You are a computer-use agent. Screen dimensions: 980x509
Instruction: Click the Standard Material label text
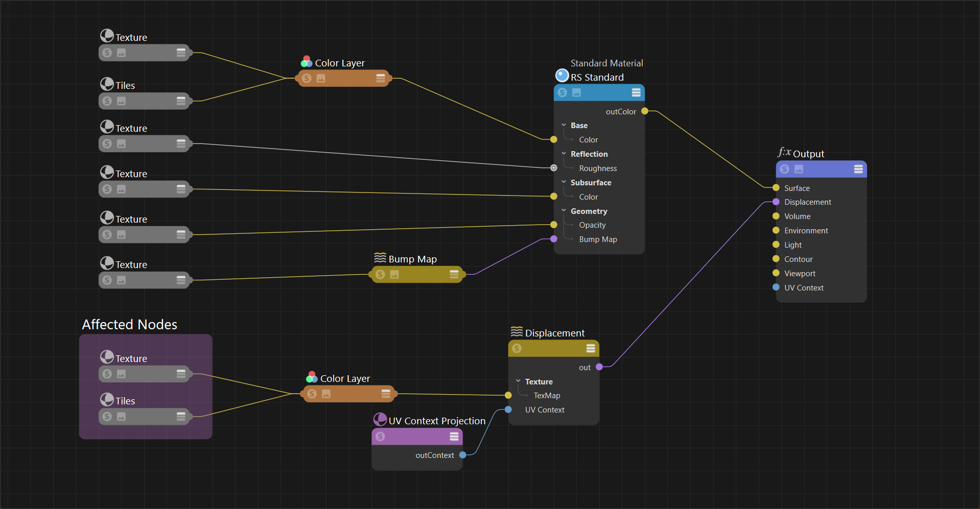(606, 63)
